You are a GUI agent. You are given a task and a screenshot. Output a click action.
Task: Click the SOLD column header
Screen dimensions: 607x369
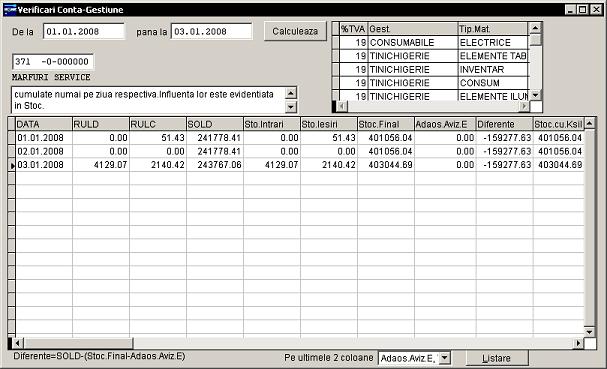(x=215, y=124)
